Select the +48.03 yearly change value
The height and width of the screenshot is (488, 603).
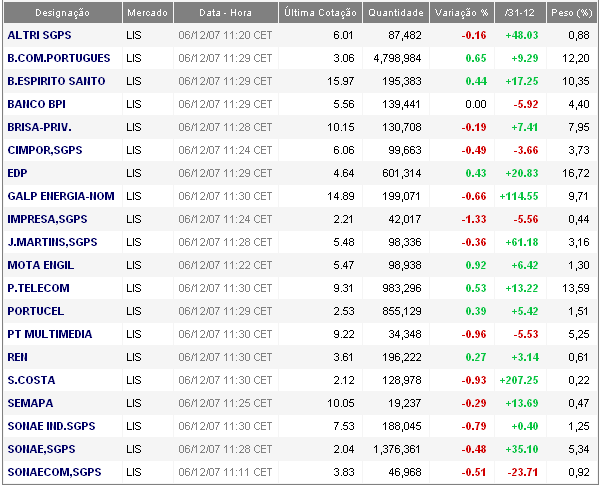point(522,35)
